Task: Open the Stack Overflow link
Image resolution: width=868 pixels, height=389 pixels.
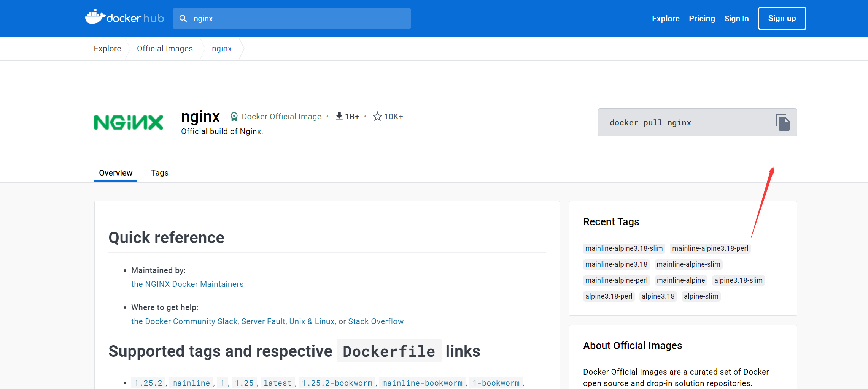Action: pos(376,321)
